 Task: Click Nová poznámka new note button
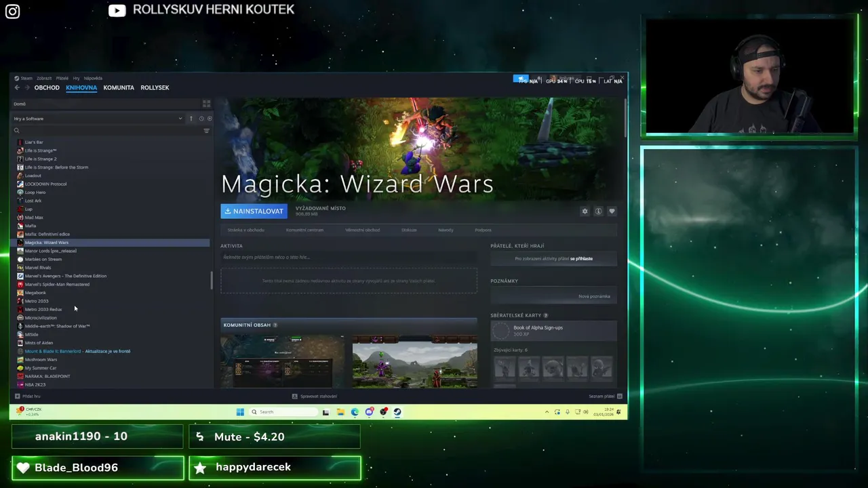point(594,296)
